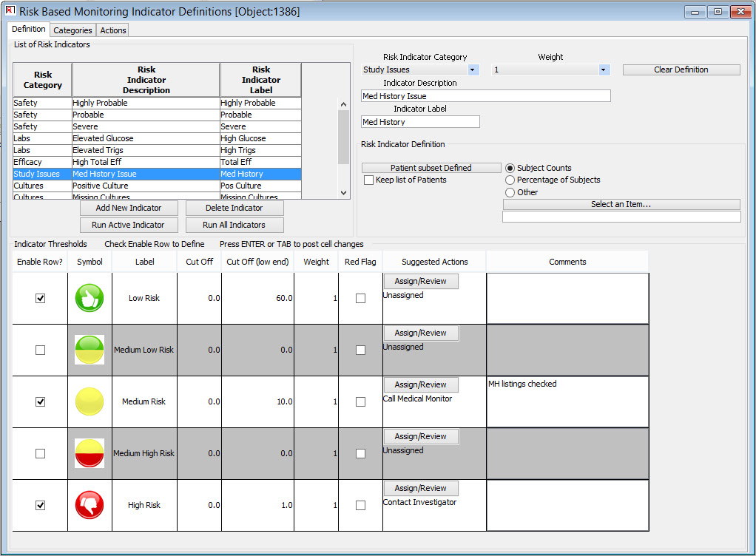The image size is (756, 556).
Task: Click Add New Indicator button
Action: point(129,208)
